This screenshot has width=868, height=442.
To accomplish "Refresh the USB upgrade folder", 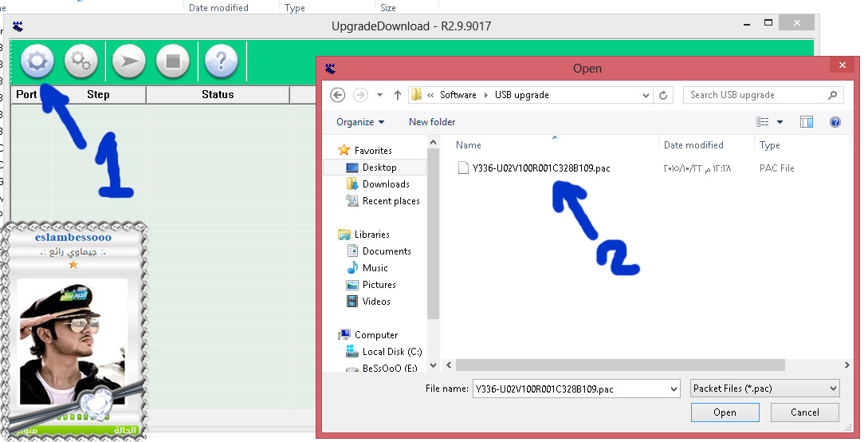I will tap(663, 95).
